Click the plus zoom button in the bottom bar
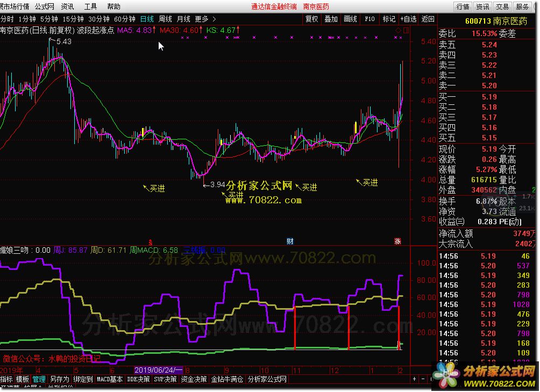Image resolution: width=540 pixels, height=392 pixels. click(414, 379)
